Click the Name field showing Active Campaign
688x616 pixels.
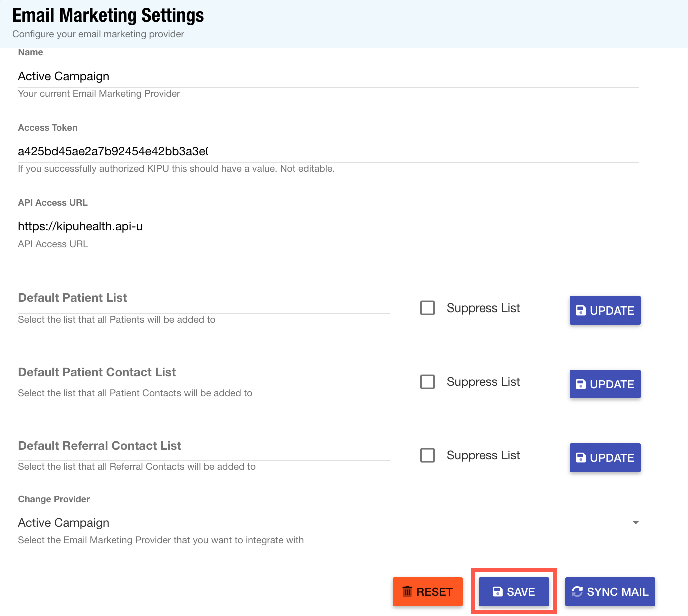(328, 76)
